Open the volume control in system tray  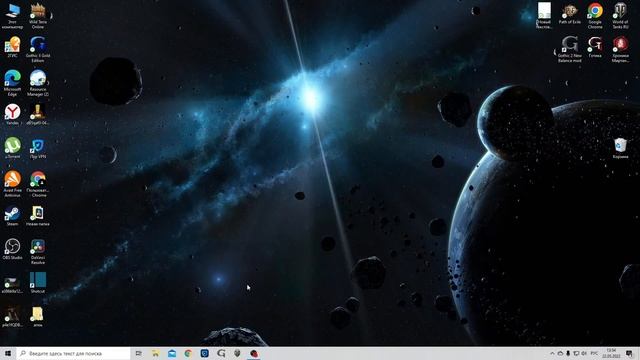tap(584, 353)
